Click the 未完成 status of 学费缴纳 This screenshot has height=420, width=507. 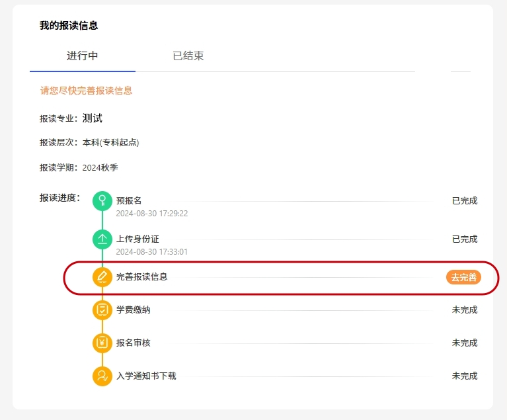coord(465,310)
